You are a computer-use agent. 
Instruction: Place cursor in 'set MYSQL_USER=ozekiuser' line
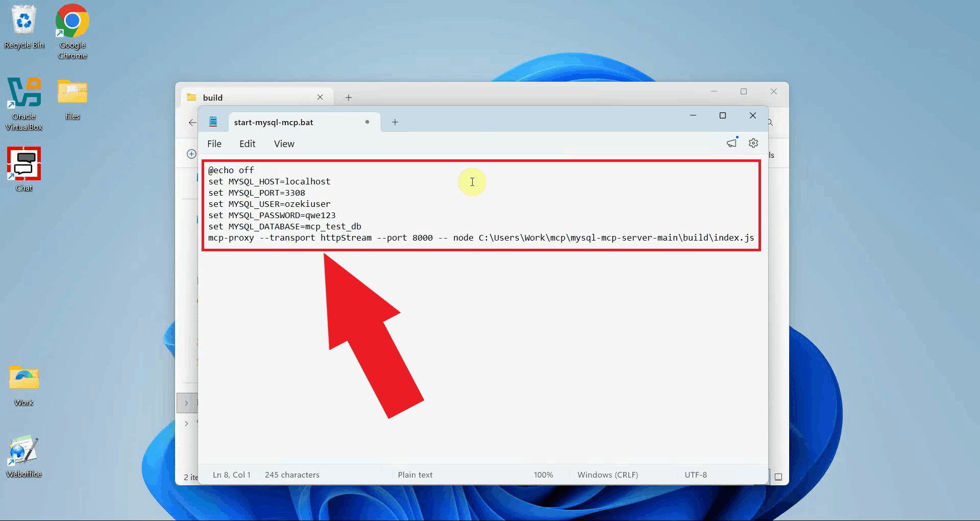pos(269,204)
